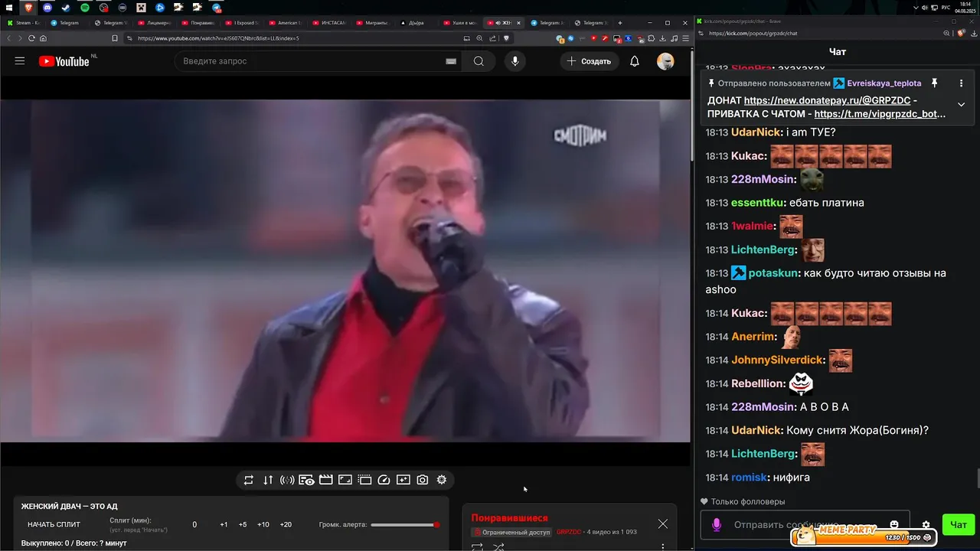Click the clapperboard icon in player toolbar

[325, 480]
